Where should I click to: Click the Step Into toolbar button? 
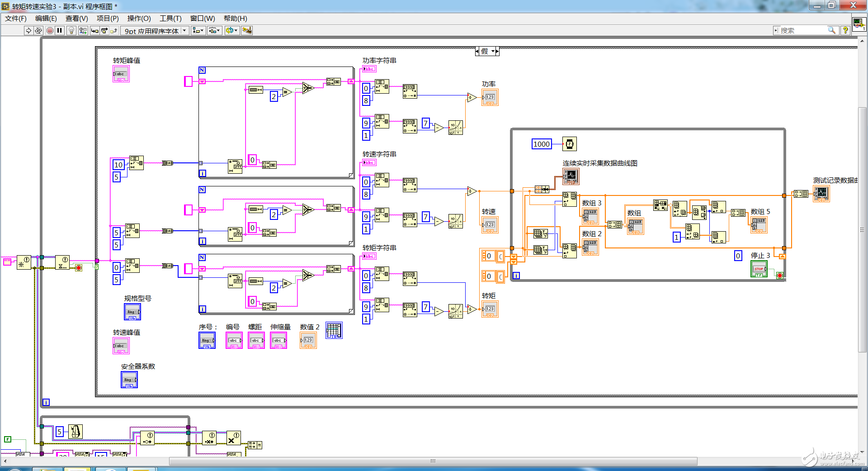tap(94, 31)
